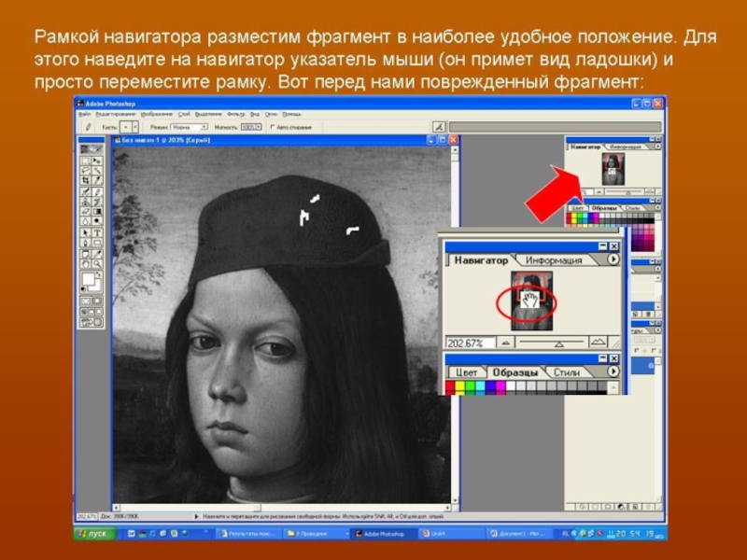The width and height of the screenshot is (747, 560).
Task: Open the Файл menu
Action: tap(84, 114)
